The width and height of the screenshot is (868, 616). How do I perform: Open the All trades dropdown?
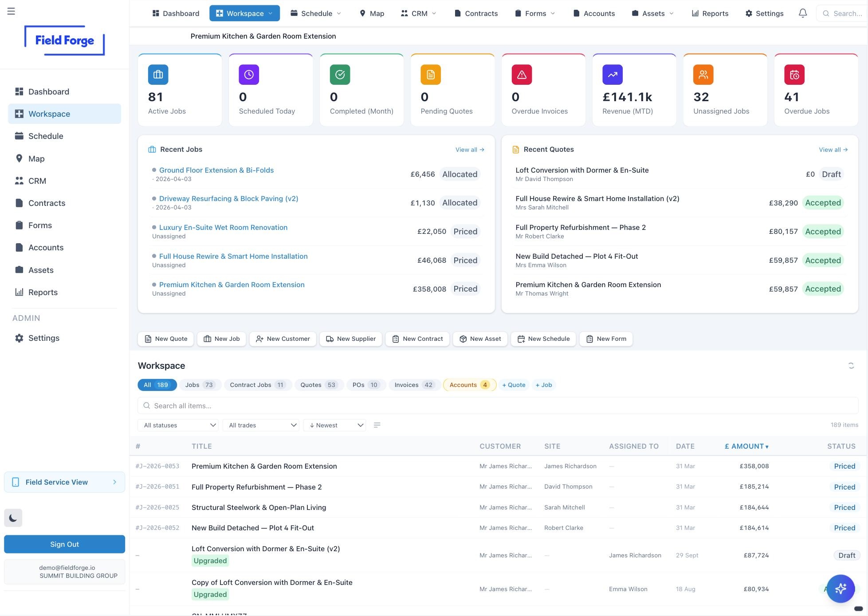coord(261,425)
